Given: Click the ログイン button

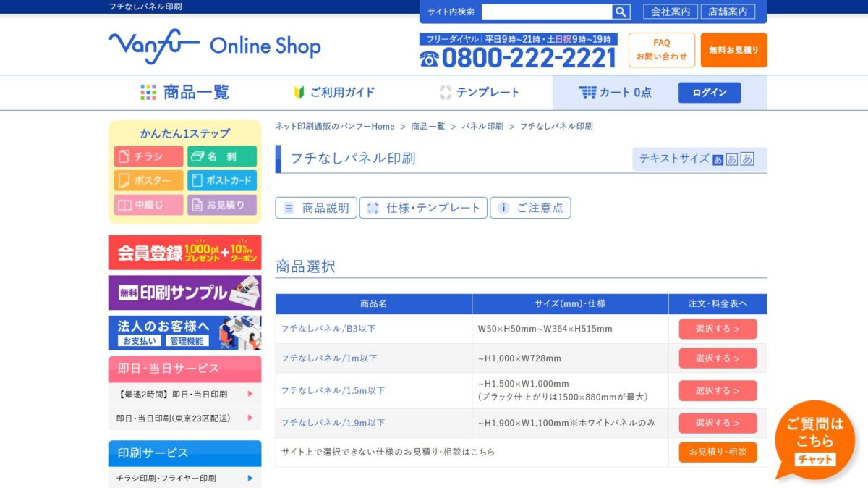Looking at the screenshot, I should (710, 93).
